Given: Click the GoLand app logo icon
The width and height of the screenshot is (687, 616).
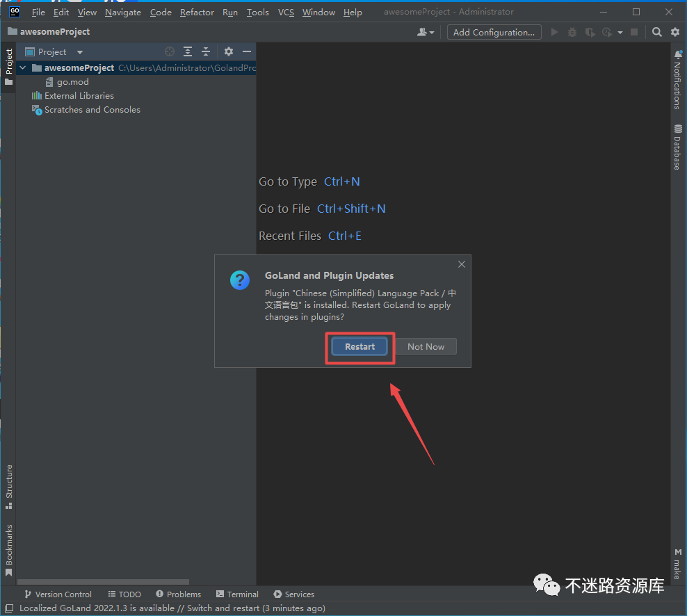Looking at the screenshot, I should (15, 12).
